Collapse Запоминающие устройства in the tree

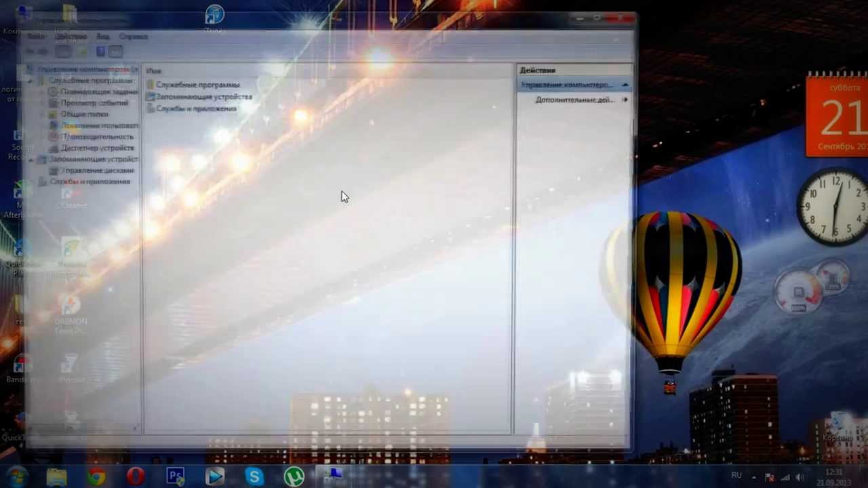31,159
